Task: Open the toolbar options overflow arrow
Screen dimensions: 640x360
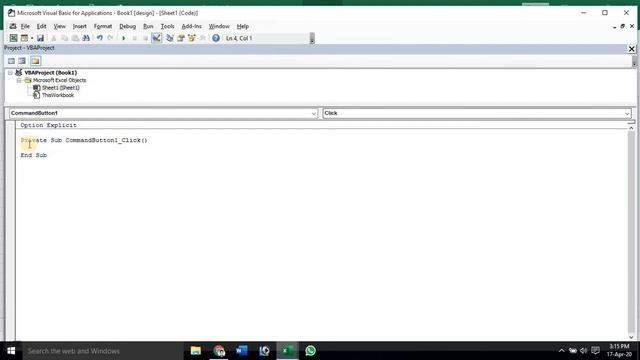Action: coord(312,38)
